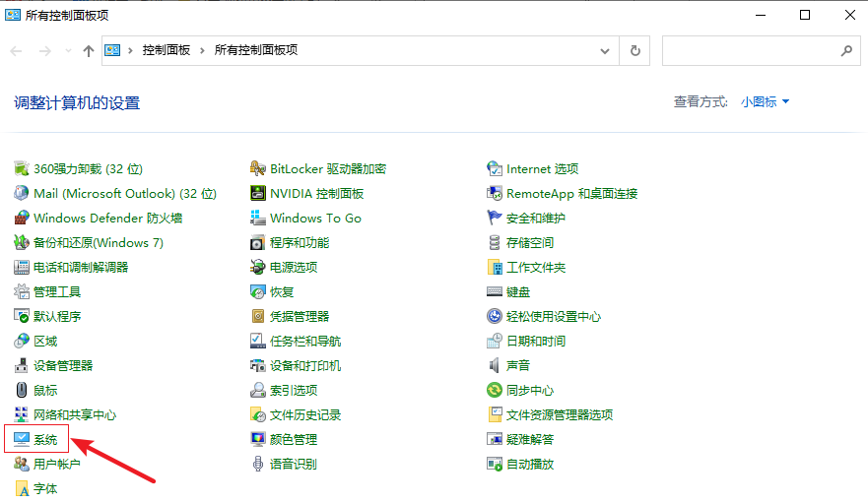Click the 键盘 keyboard icon

[495, 292]
